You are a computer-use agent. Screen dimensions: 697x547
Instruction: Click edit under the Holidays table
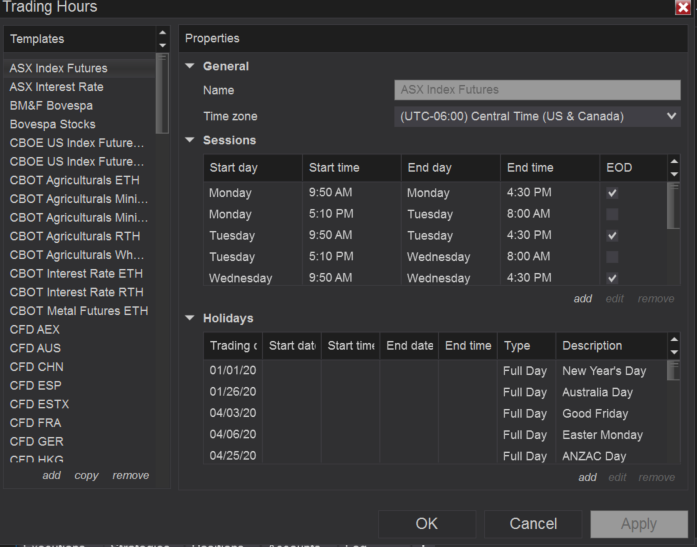click(x=617, y=477)
